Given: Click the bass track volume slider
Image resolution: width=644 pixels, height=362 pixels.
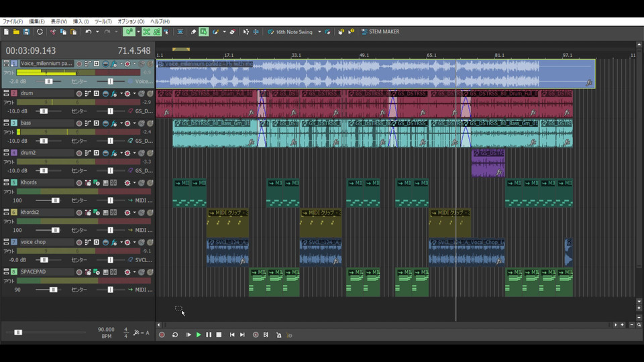Looking at the screenshot, I should (44, 141).
